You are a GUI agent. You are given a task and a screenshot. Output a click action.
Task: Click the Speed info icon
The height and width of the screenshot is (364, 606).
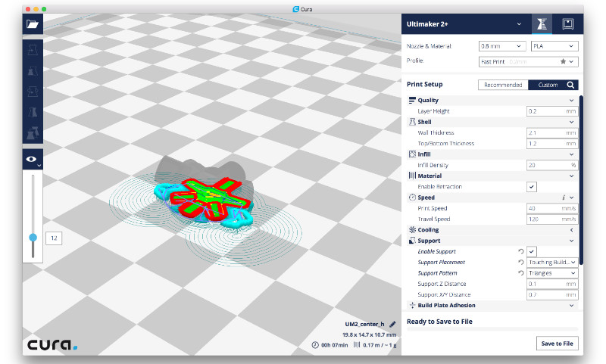(x=564, y=198)
